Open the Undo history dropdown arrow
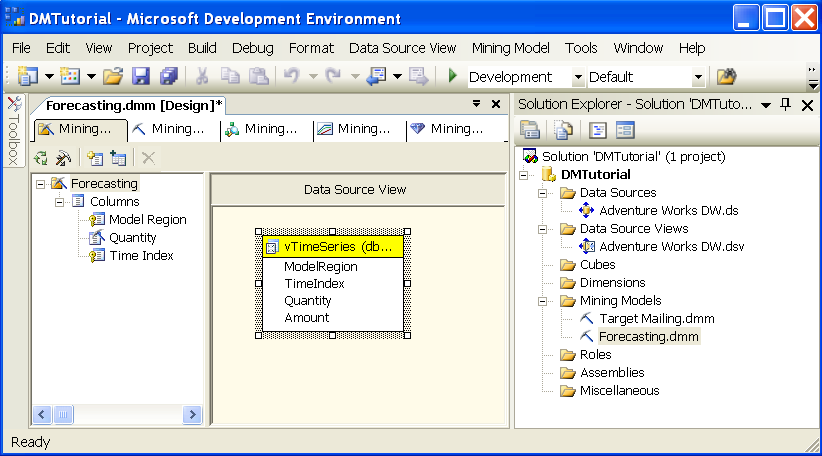Image resolution: width=822 pixels, height=456 pixels. coord(313,77)
